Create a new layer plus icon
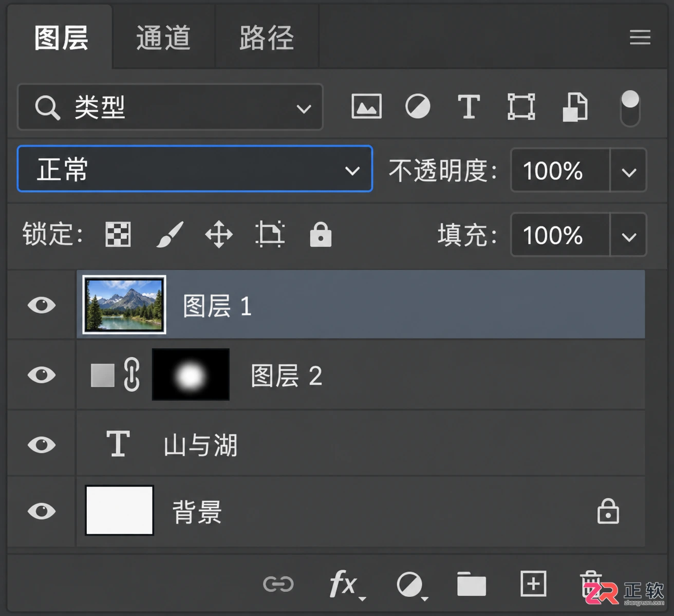 pyautogui.click(x=533, y=584)
